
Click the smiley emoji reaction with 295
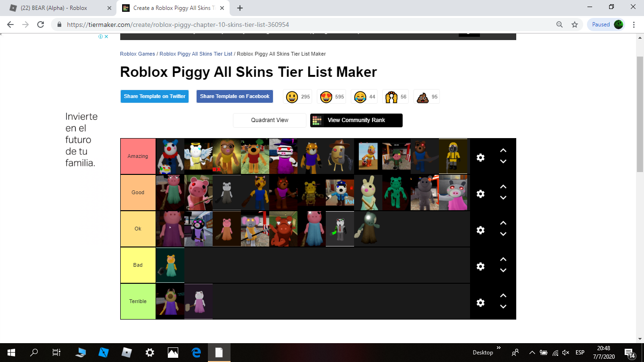(298, 97)
